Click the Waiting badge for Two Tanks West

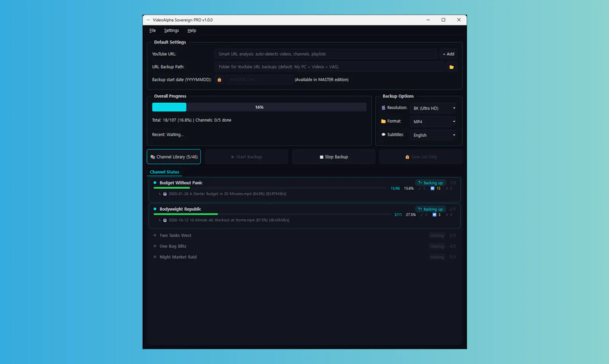click(437, 235)
